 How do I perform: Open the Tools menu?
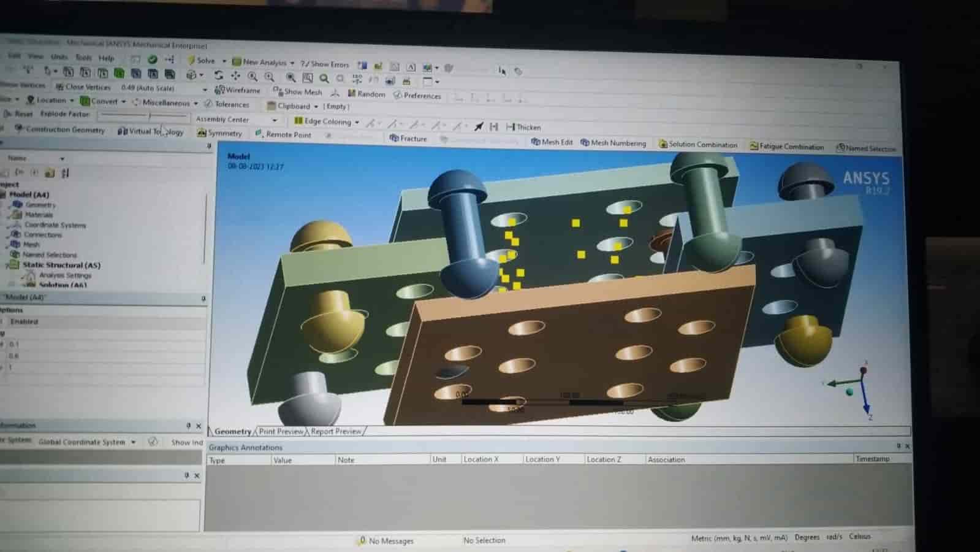(83, 58)
